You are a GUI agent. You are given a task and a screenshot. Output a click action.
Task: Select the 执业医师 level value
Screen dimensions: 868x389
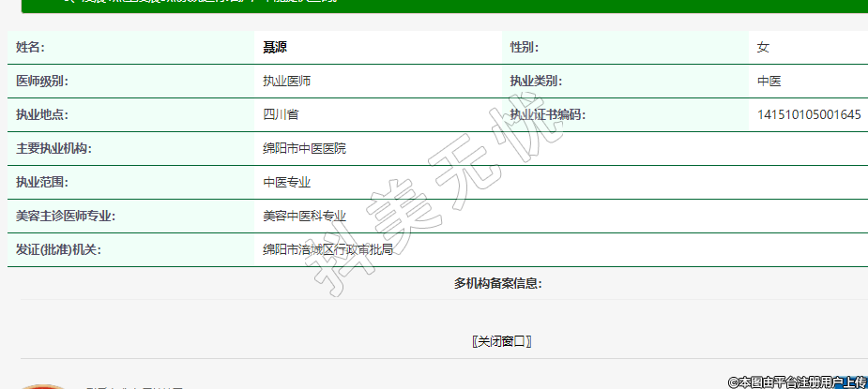point(286,81)
